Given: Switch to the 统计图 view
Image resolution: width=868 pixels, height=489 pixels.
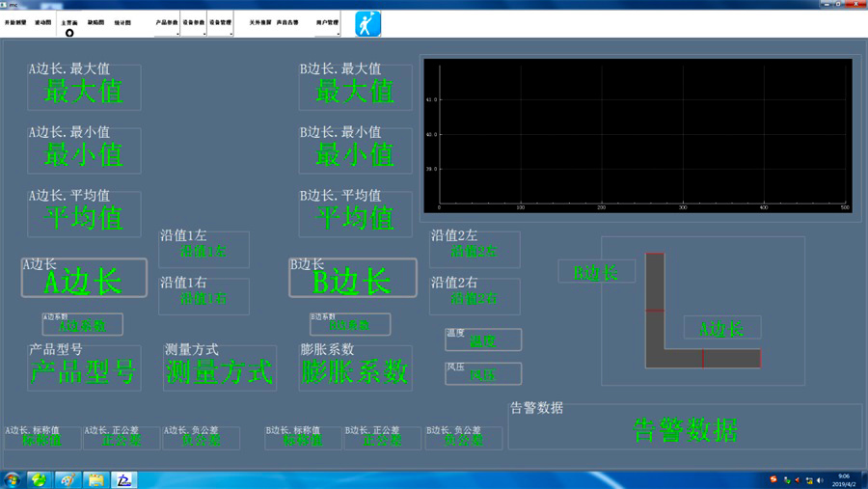Looking at the screenshot, I should pos(122,21).
